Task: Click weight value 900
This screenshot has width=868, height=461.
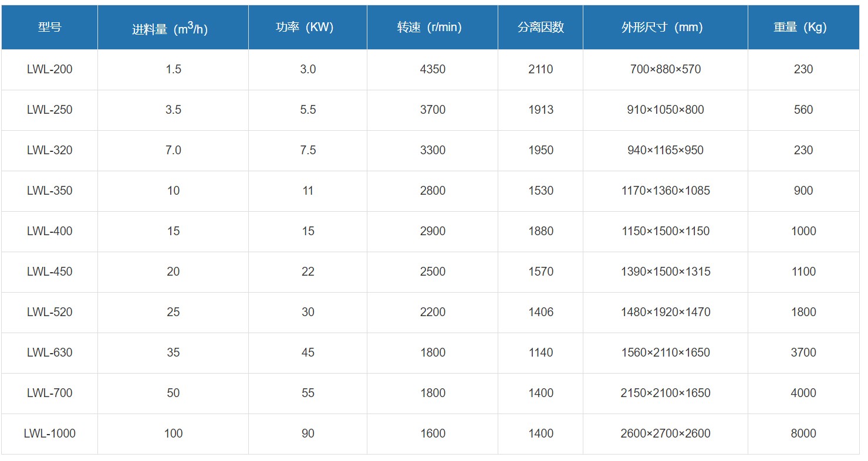Action: tap(803, 191)
